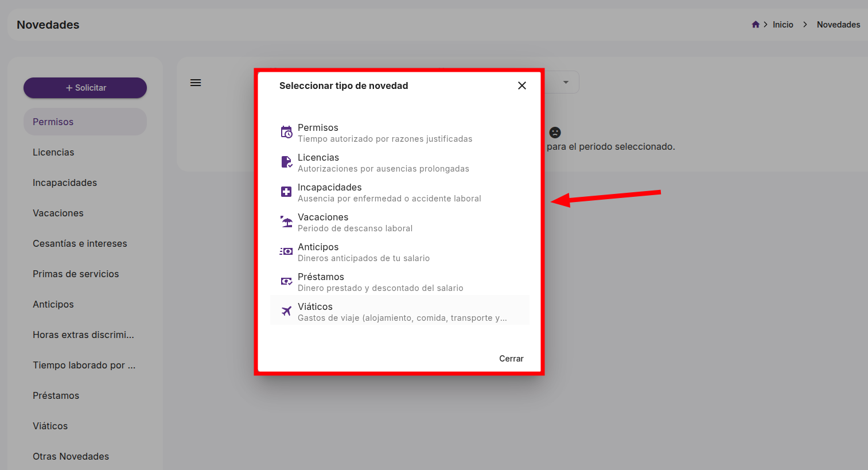Select Vacaciones in the sidebar
Screen dimensions: 868x470
click(85, 213)
